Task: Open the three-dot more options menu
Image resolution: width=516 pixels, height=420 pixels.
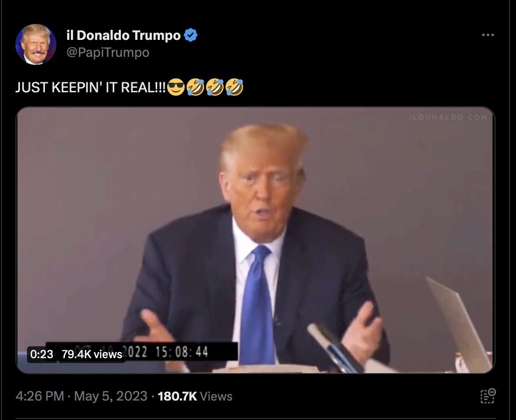Action: pos(488,35)
